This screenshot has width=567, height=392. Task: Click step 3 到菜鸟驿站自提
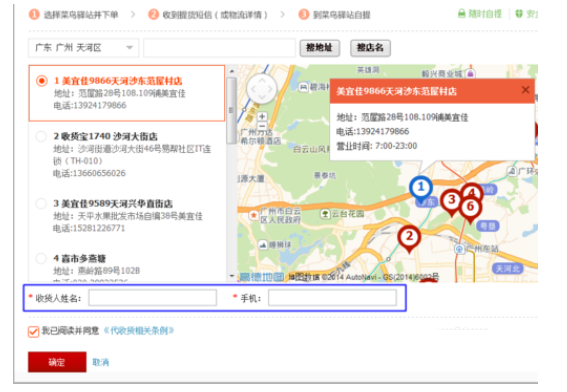334,14
